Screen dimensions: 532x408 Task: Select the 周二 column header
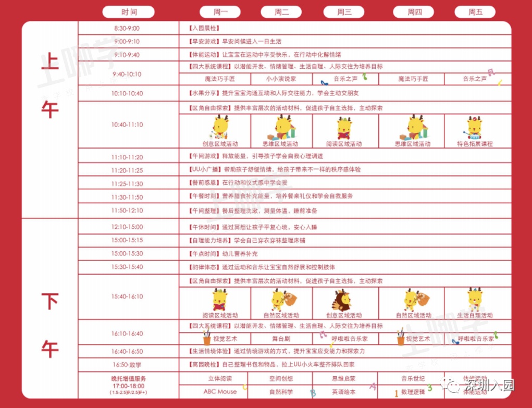(x=281, y=12)
